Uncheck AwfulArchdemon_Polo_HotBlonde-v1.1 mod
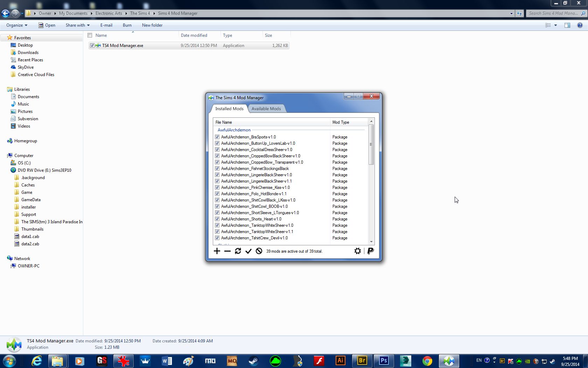The image size is (588, 368). coord(217,194)
